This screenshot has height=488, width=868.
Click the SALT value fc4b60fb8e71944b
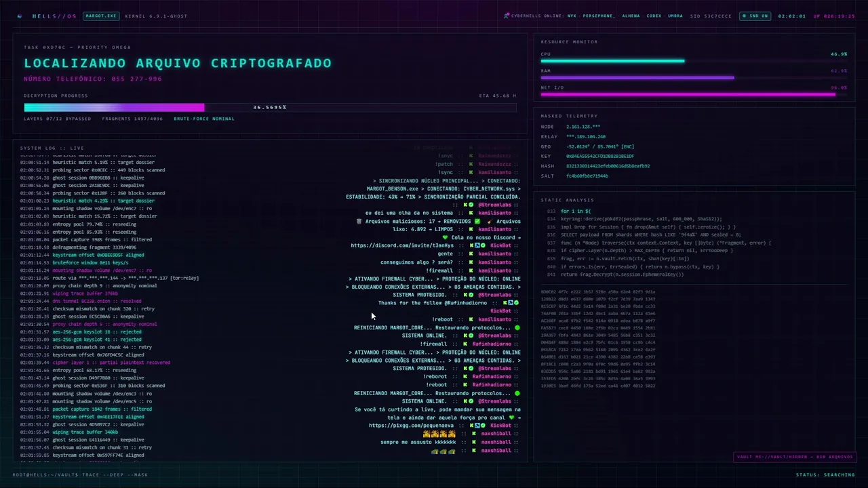coord(587,176)
